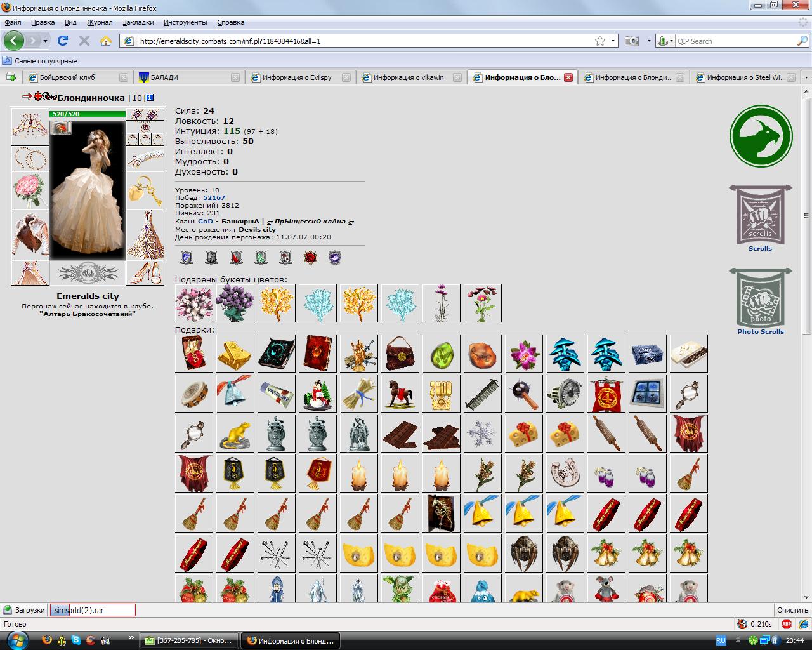The height and width of the screenshot is (650, 812).
Task: Click into the URL address field
Action: pyautogui.click(x=365, y=41)
